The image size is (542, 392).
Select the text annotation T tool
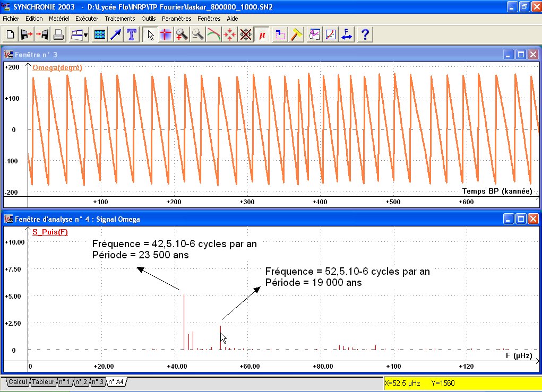pyautogui.click(x=131, y=35)
